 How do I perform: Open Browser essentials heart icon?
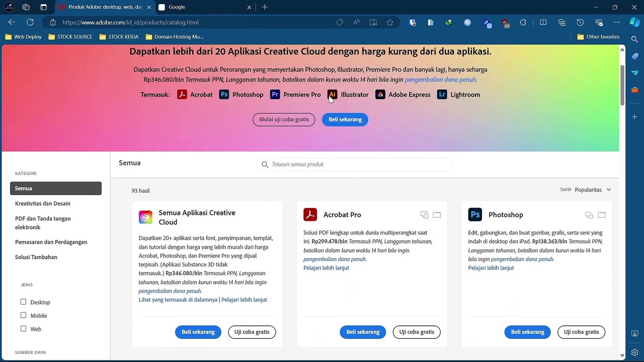[x=599, y=22]
